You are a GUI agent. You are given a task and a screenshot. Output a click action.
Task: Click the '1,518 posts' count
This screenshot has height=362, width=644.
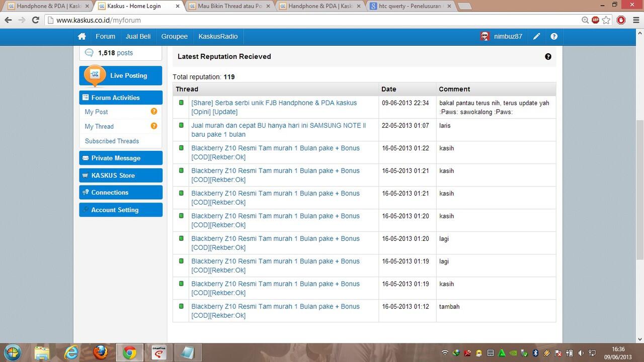pyautogui.click(x=115, y=53)
